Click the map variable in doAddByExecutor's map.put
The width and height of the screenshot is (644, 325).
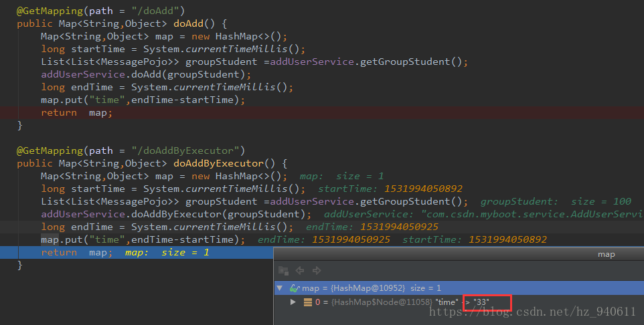pos(50,239)
